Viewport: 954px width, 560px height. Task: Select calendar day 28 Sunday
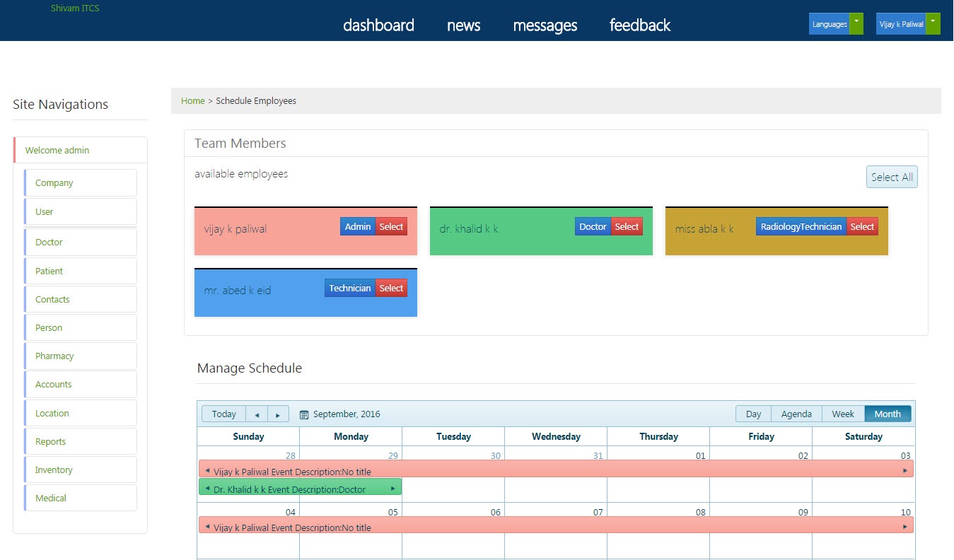click(x=291, y=455)
